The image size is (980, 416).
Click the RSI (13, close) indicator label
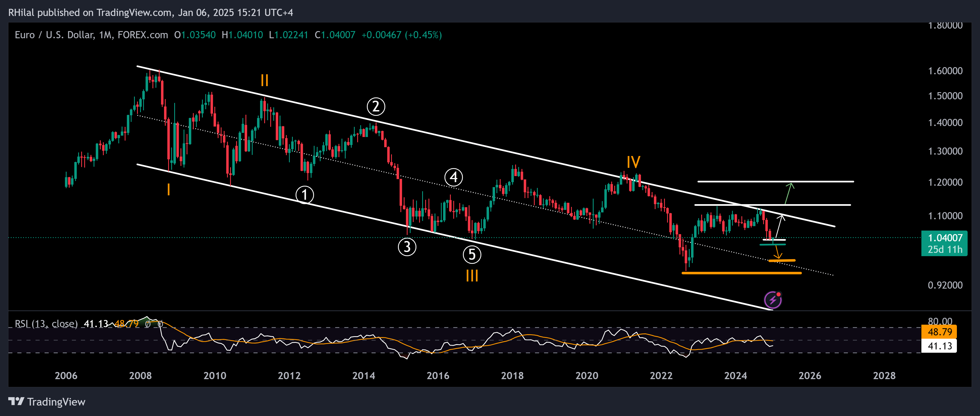click(46, 324)
